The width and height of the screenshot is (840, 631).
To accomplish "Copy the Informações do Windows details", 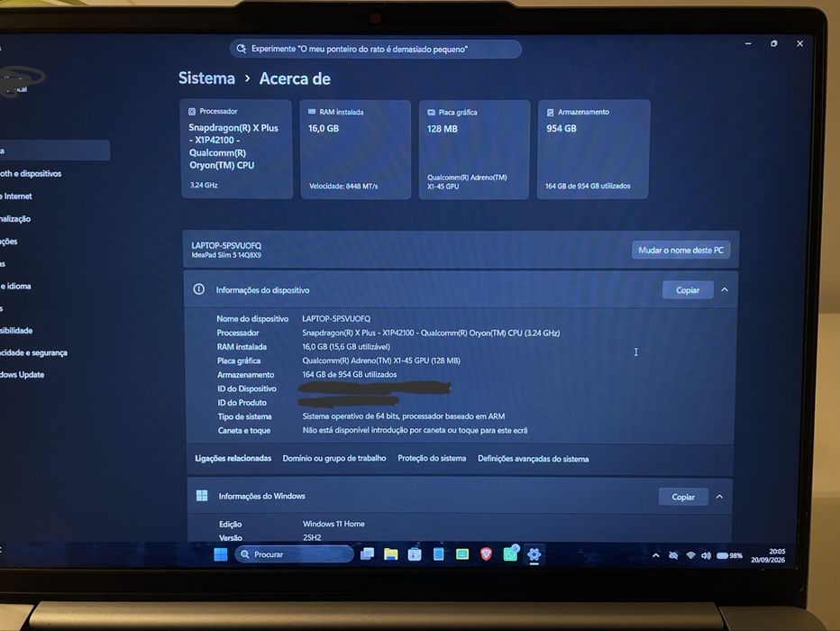I will click(x=683, y=497).
